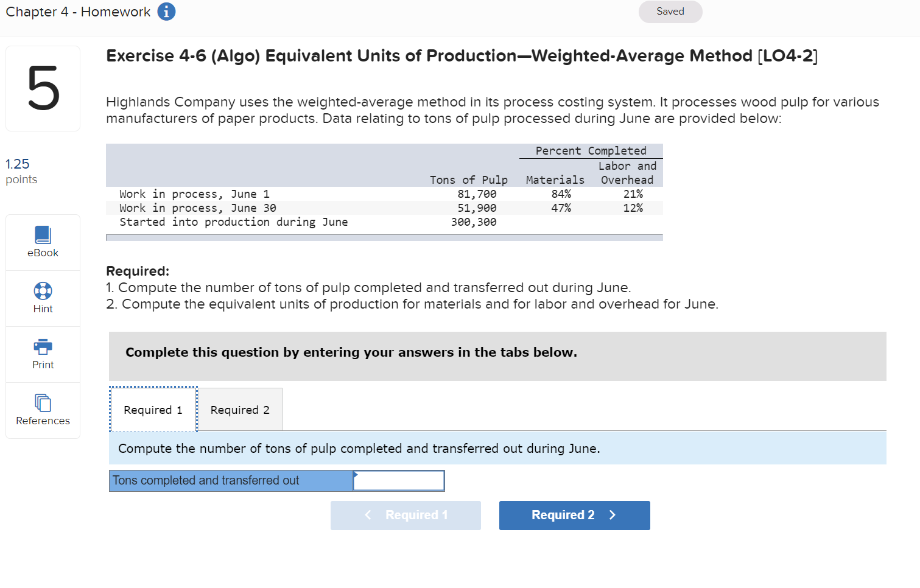
Task: Click the right chevron inside Required 2 button
Action: (612, 515)
